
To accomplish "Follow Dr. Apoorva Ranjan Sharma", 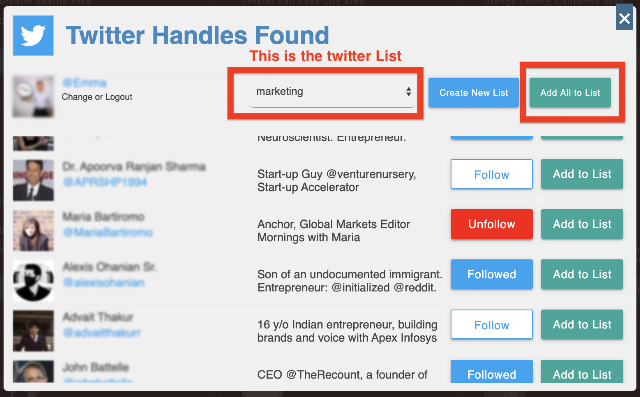I will [491, 174].
